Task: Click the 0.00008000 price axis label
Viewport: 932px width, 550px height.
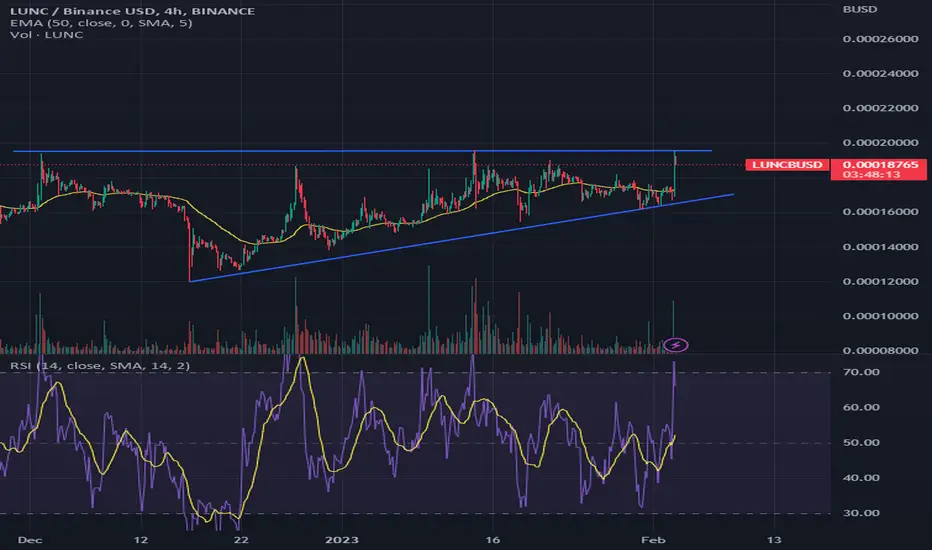Action: 880,350
